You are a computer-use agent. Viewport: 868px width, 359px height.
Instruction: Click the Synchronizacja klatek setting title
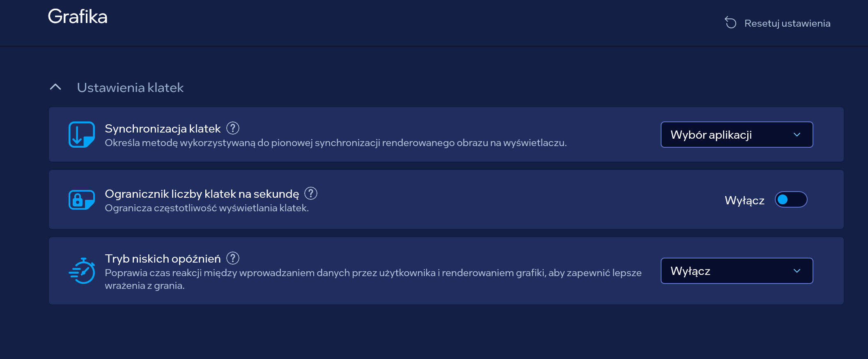tap(163, 129)
